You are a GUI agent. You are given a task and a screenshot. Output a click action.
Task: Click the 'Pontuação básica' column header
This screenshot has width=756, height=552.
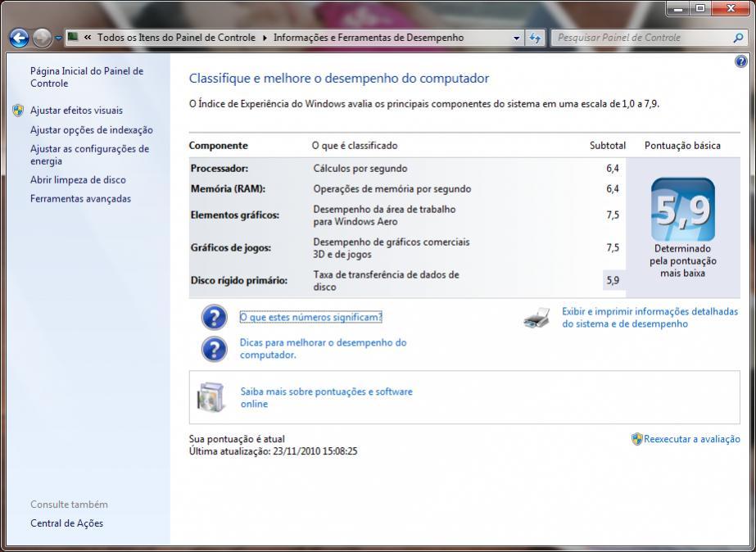tap(682, 146)
